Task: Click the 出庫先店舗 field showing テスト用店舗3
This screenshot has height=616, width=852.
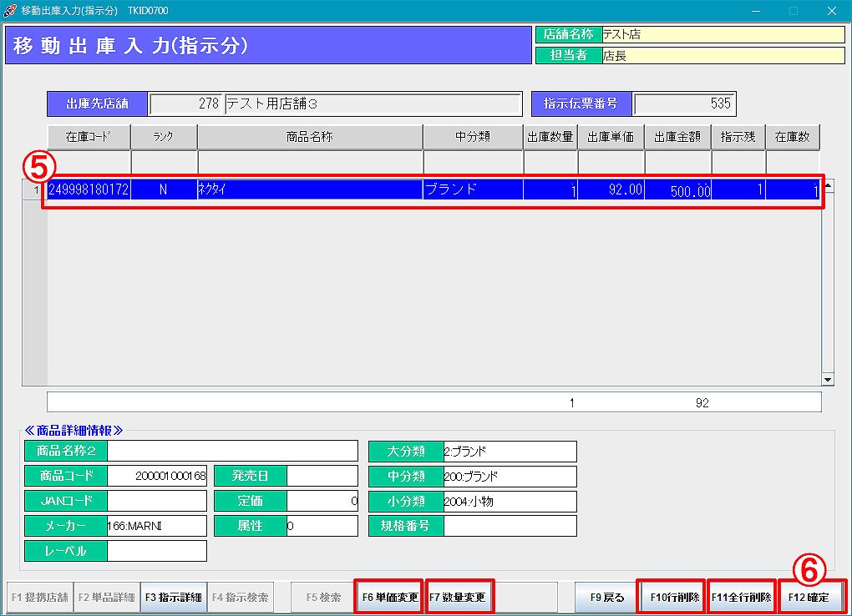Action: 372,104
